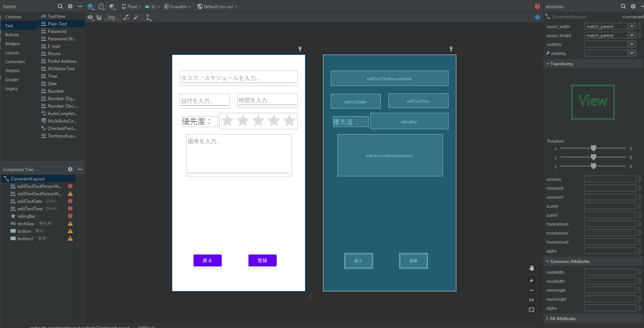Image resolution: width=644 pixels, height=328 pixels.
Task: Click the blue help icon in design toolbar
Action: coord(537,17)
